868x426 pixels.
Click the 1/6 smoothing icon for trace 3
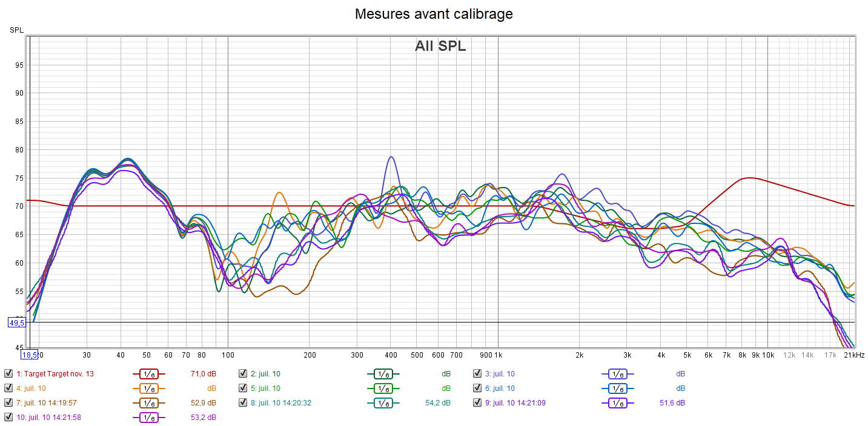(617, 374)
